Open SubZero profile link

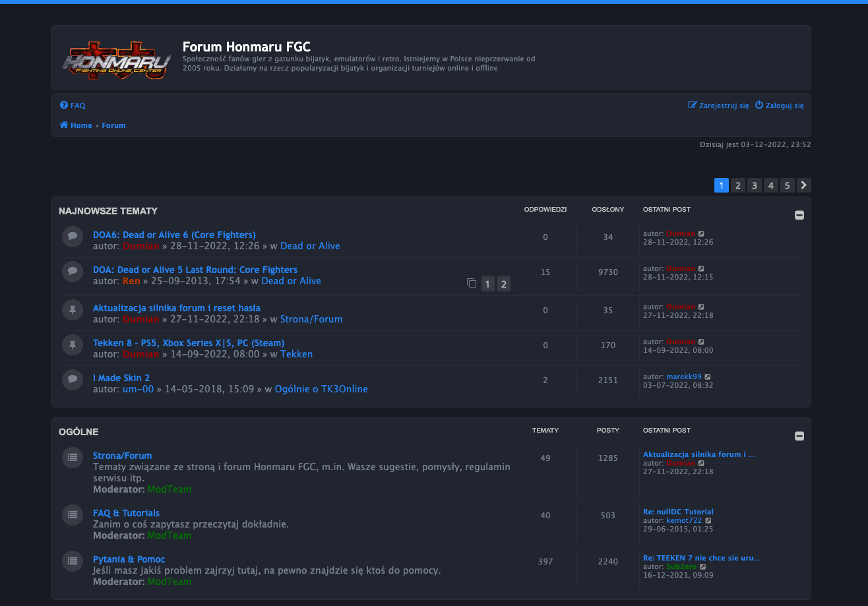pos(681,566)
